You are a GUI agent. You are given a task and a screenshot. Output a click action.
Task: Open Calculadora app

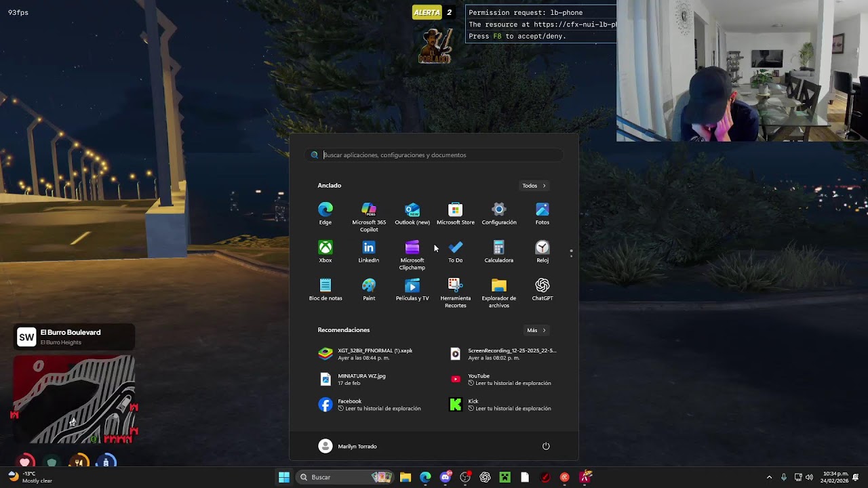[499, 251]
